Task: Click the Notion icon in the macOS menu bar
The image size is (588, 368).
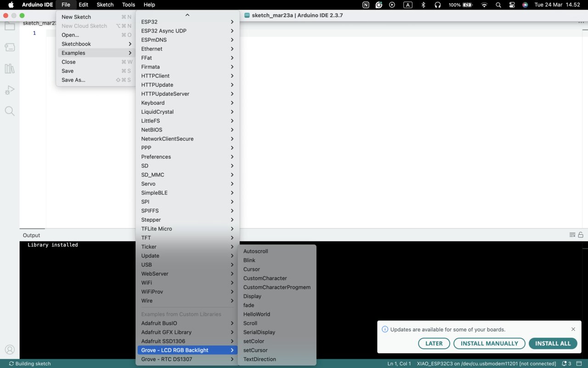Action: click(x=366, y=5)
